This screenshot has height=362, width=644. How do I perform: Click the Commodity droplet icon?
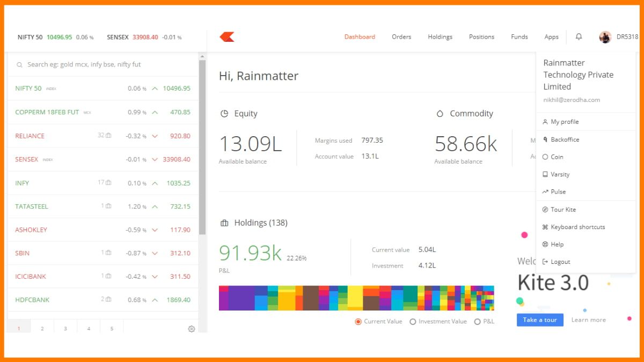click(440, 114)
